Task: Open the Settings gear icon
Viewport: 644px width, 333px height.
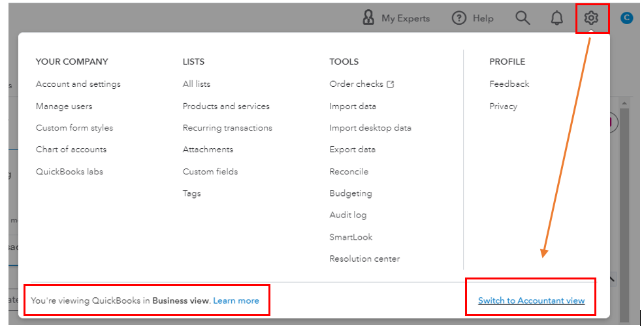Action: [x=591, y=18]
